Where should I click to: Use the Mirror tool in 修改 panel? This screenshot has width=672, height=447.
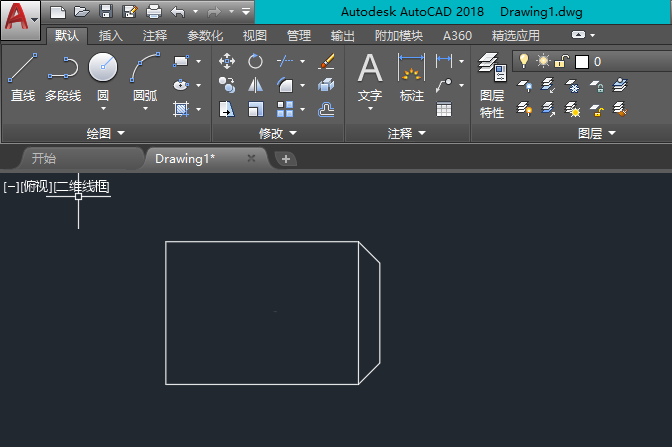click(255, 86)
